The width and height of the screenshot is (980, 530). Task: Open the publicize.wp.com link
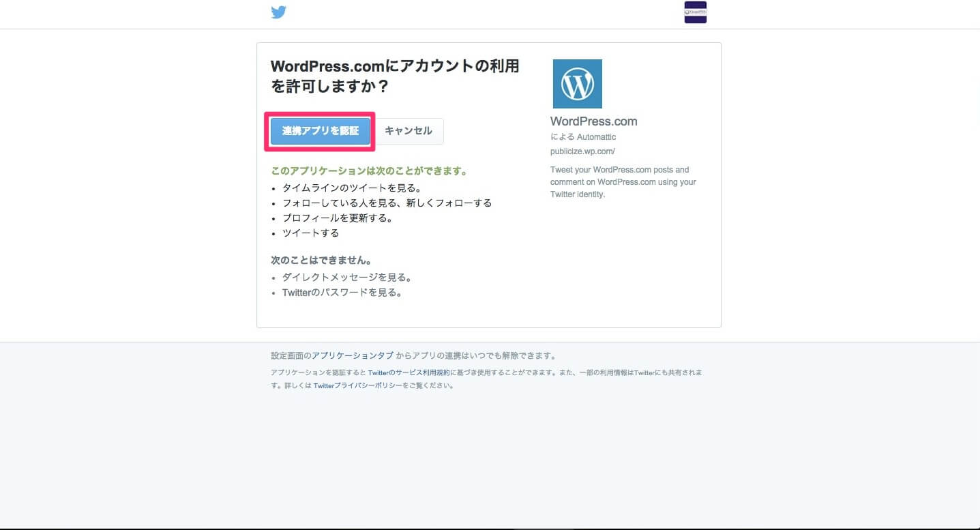[x=582, y=151]
